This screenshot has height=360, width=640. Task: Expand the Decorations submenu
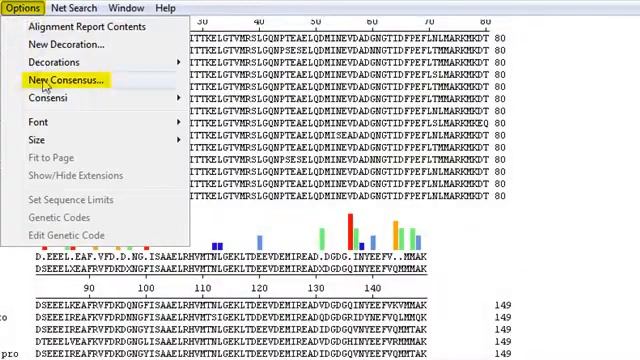(104, 62)
